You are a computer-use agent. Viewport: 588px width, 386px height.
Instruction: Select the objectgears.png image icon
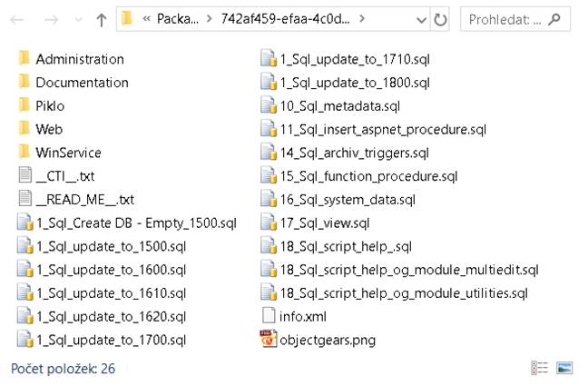point(268,340)
